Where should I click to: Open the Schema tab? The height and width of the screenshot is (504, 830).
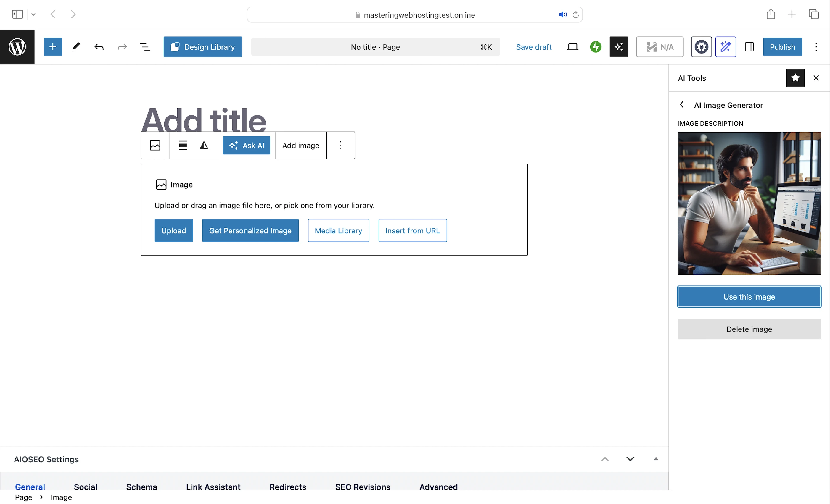(x=141, y=487)
